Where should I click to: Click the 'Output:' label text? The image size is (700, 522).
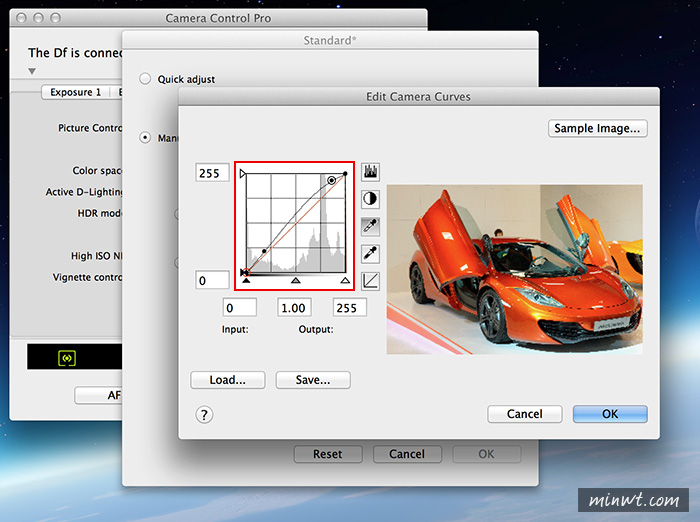pyautogui.click(x=316, y=330)
